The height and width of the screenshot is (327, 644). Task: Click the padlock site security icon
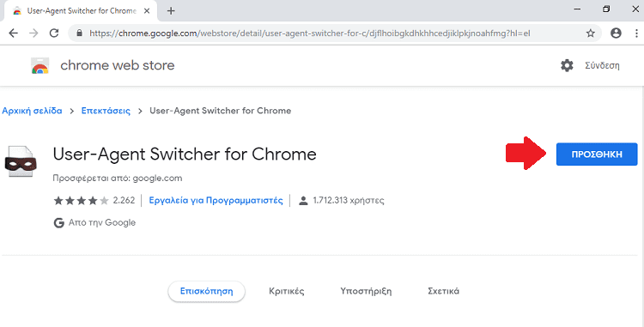79,33
